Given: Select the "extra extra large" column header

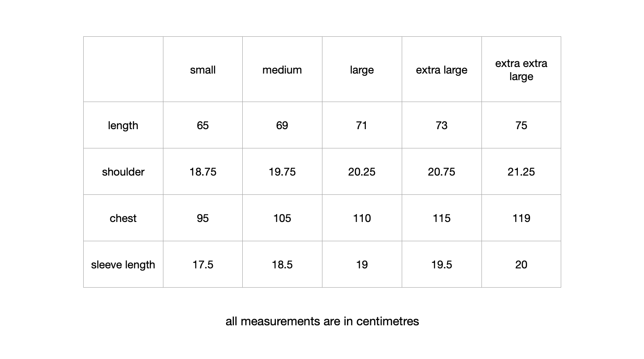Looking at the screenshot, I should [521, 70].
